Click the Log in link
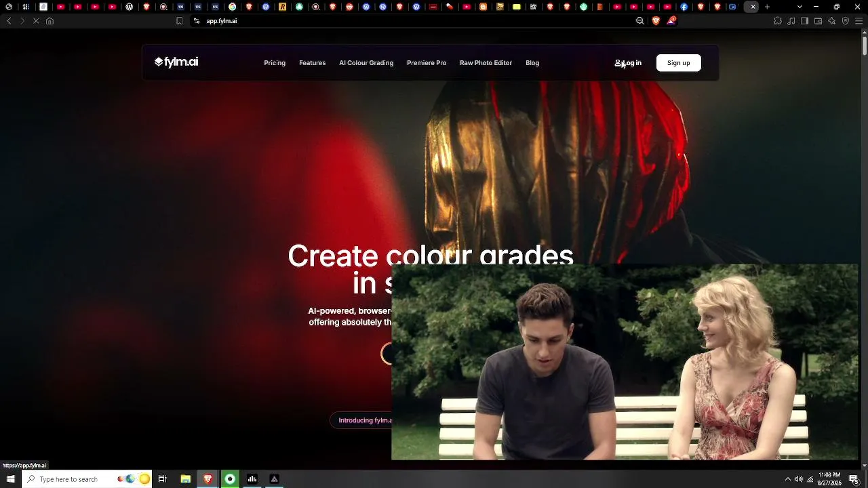Image resolution: width=868 pixels, height=488 pixels. click(628, 63)
